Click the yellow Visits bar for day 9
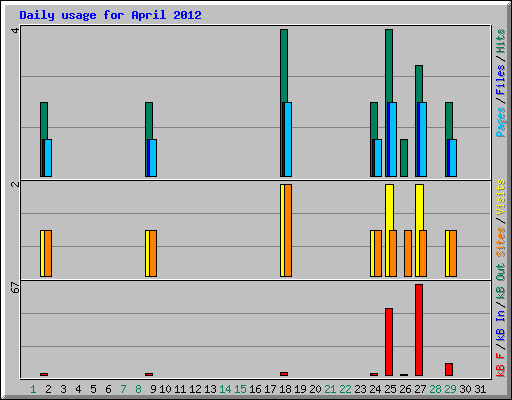 (147, 253)
